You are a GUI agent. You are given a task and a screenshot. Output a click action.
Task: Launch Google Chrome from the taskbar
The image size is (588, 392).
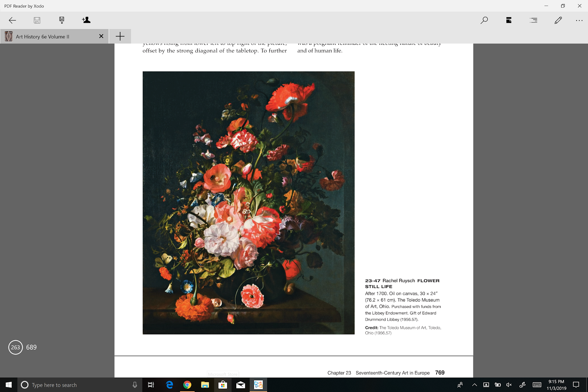click(187, 385)
